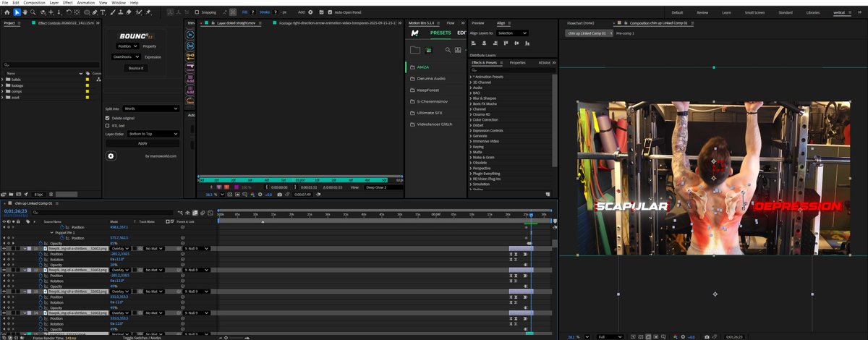The image size is (868, 340).
Task: Hide layer 13 with its eye icon
Action: click(x=4, y=291)
